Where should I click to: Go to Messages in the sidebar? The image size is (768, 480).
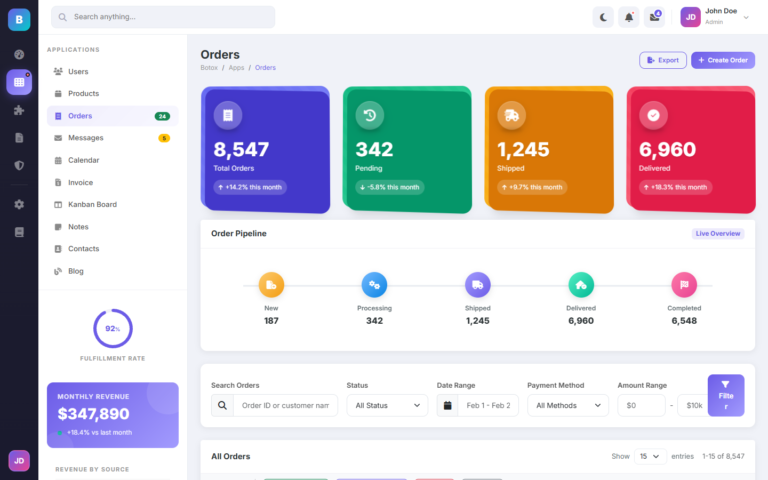pyautogui.click(x=86, y=138)
